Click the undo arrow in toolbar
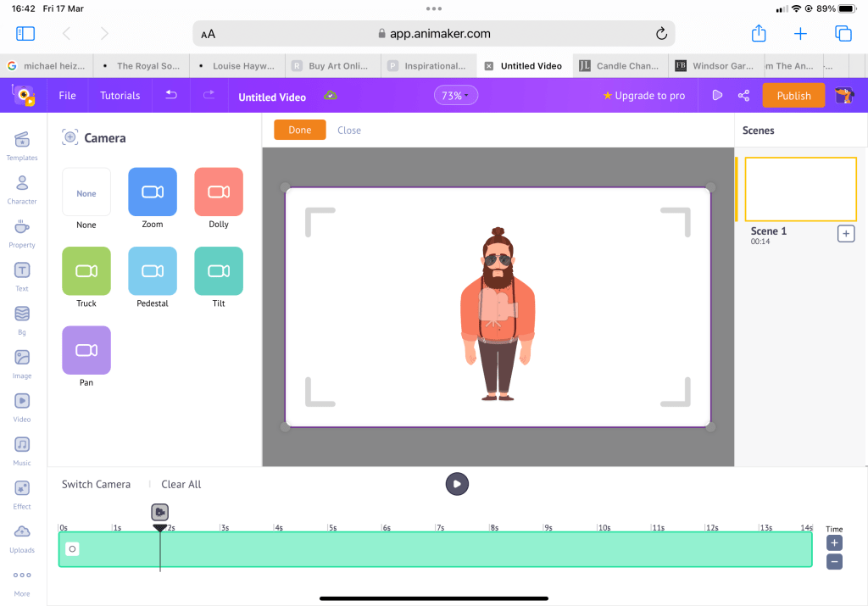The image size is (868, 606). [171, 96]
